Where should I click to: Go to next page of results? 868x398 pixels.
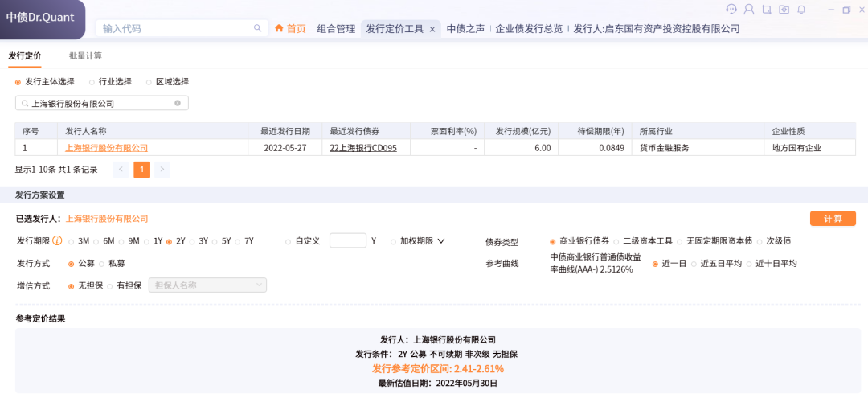point(162,170)
